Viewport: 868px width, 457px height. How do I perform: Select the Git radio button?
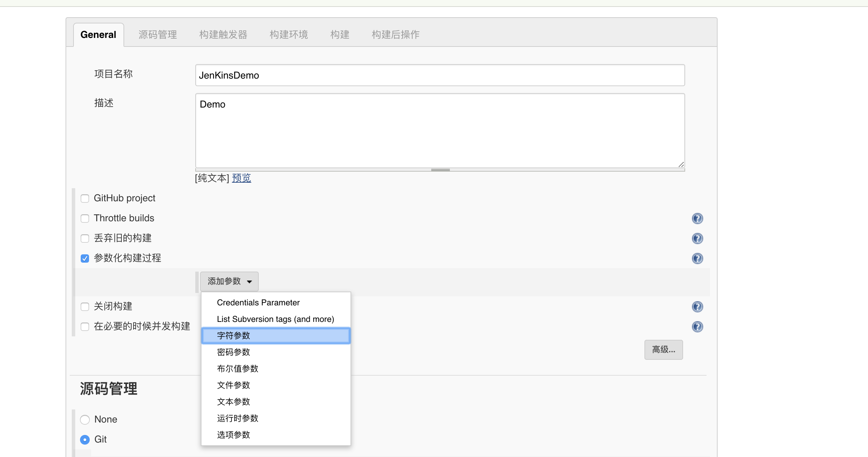pos(85,439)
